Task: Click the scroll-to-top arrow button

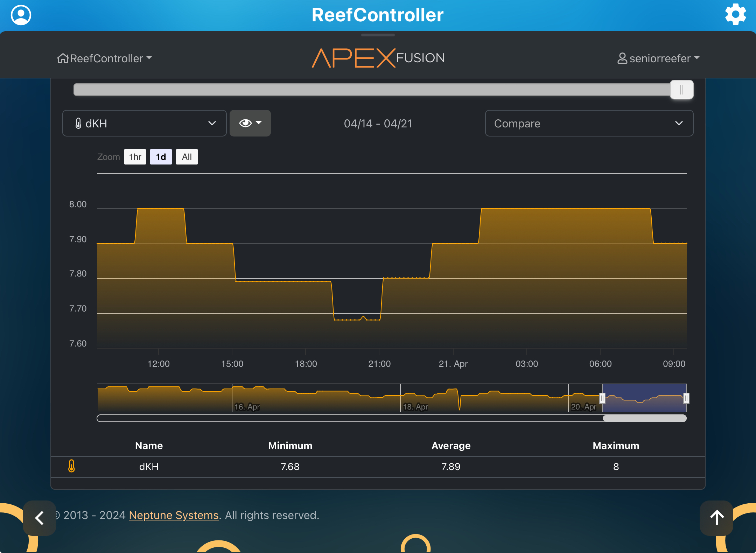Action: click(716, 518)
